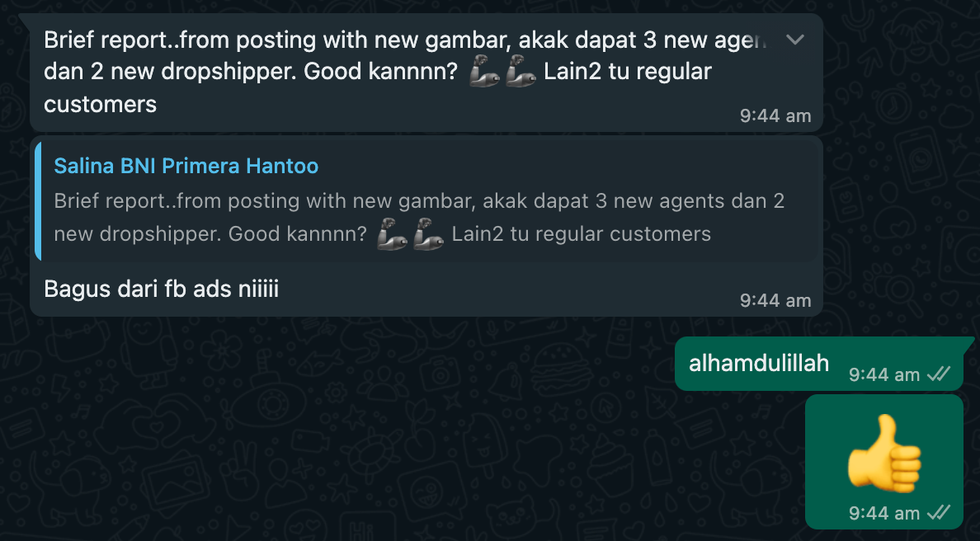The width and height of the screenshot is (980, 541).
Task: Click the first flexed bicep emoji in top message
Action: 485,71
